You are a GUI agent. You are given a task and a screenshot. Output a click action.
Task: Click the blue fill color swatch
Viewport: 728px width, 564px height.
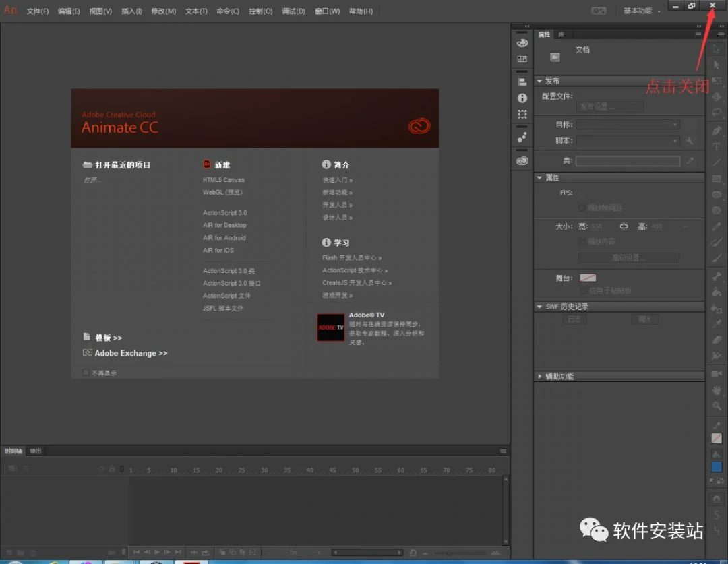pyautogui.click(x=717, y=467)
